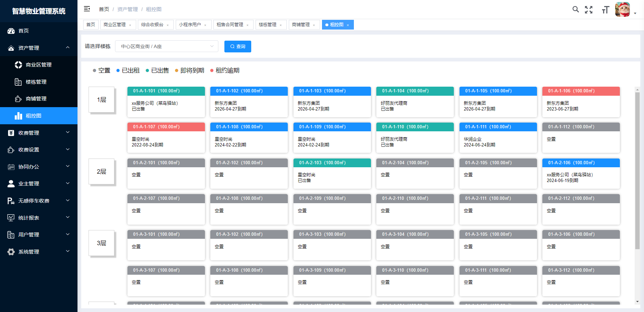The width and height of the screenshot is (644, 312).
Task: Open 楼栋管理 in the sidebar
Action: 39,82
